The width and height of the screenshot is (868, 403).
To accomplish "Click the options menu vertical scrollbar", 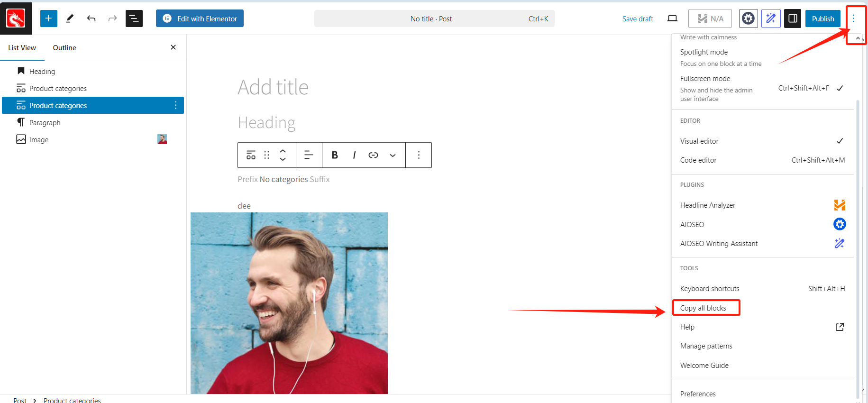I will coord(858,249).
